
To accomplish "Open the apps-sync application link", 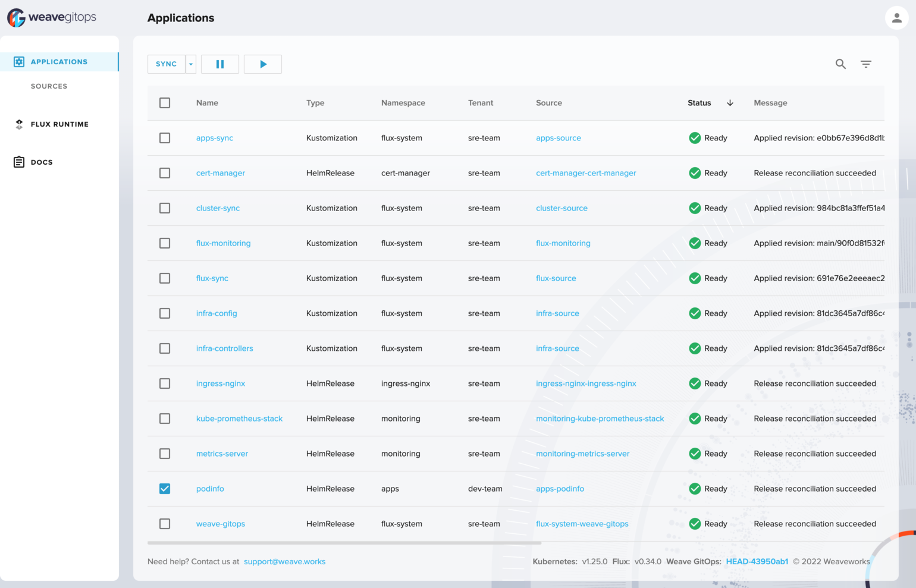I will click(x=215, y=138).
